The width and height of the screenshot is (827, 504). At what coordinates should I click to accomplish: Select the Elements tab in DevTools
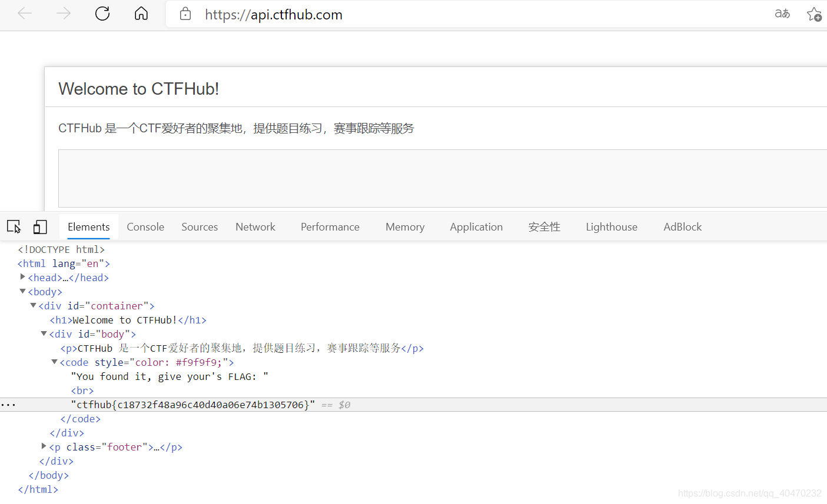coord(89,227)
